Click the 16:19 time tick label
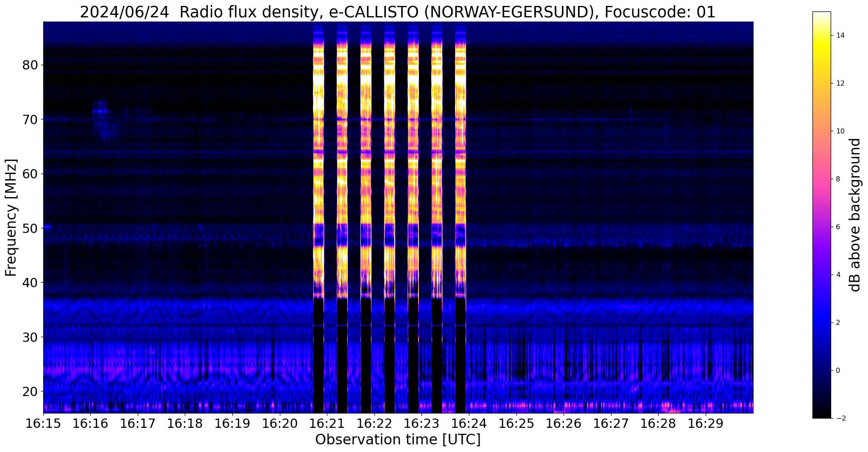868x452 pixels. (232, 423)
